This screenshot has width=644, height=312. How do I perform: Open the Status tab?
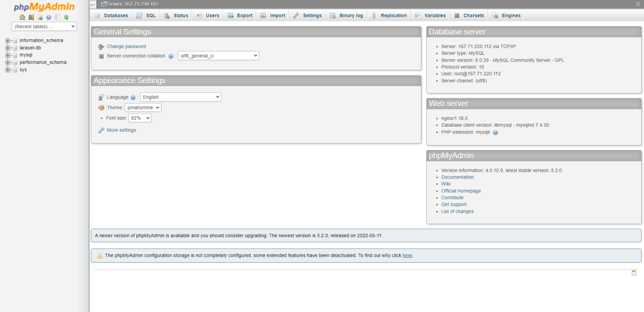pos(176,16)
